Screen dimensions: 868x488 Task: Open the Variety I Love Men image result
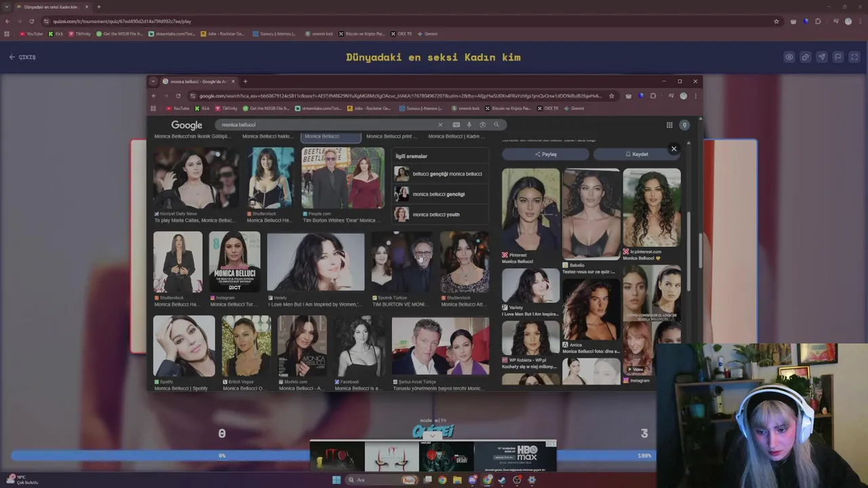coord(315,263)
